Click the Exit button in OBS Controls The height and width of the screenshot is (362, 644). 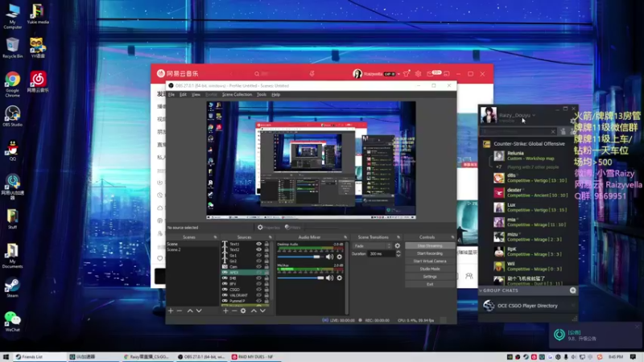[x=430, y=285]
